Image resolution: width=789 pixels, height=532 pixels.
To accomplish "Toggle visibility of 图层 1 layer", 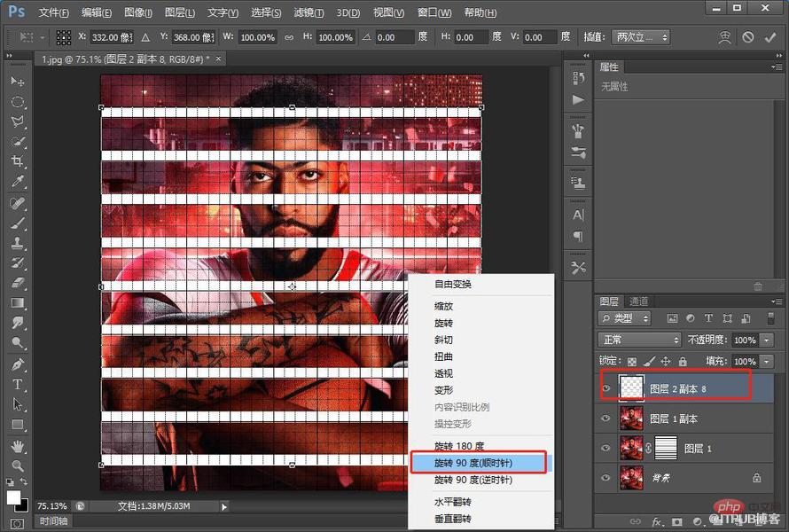I will click(x=606, y=448).
